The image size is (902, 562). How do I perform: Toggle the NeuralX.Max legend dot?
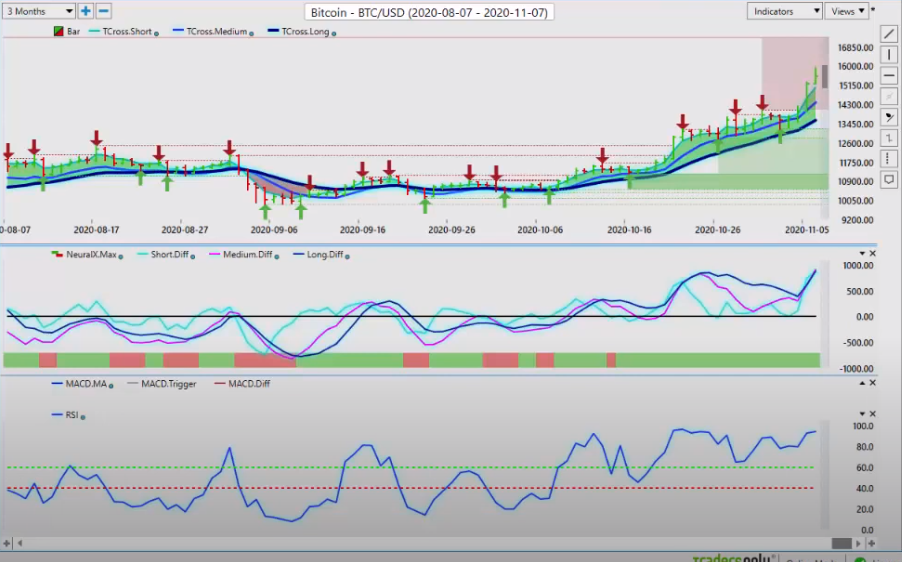click(x=121, y=257)
